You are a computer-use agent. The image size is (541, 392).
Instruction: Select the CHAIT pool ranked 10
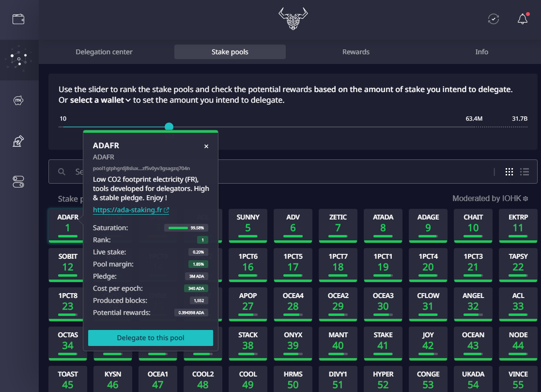tap(473, 226)
